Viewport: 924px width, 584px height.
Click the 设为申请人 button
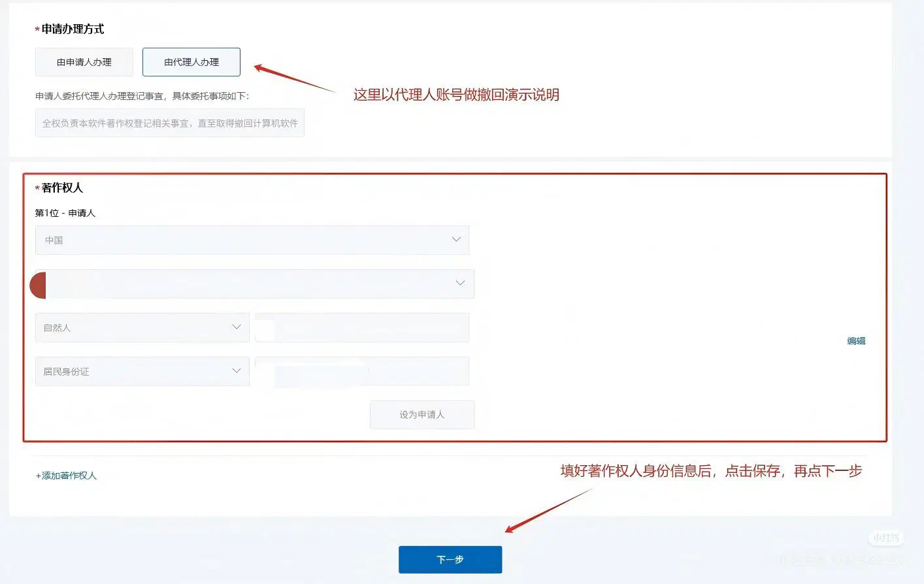[422, 415]
